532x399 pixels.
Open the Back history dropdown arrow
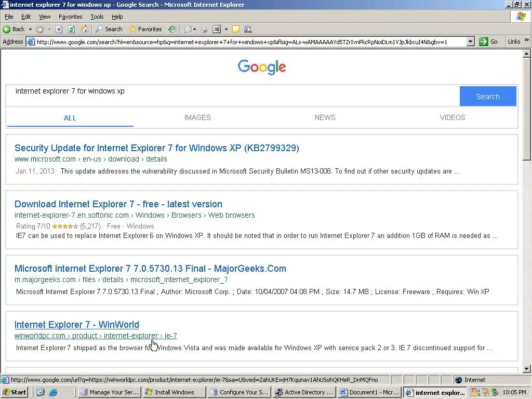(x=30, y=29)
